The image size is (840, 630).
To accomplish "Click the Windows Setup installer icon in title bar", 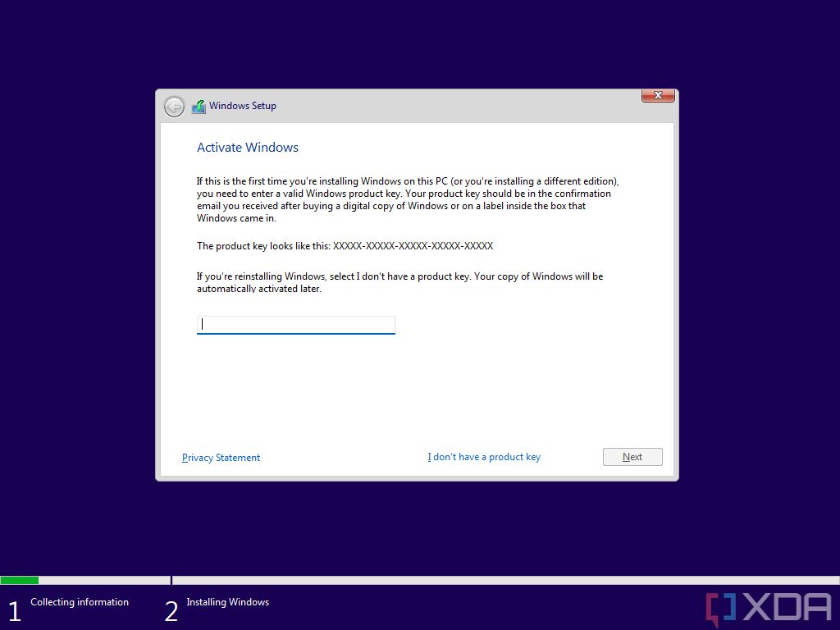I will 199,106.
